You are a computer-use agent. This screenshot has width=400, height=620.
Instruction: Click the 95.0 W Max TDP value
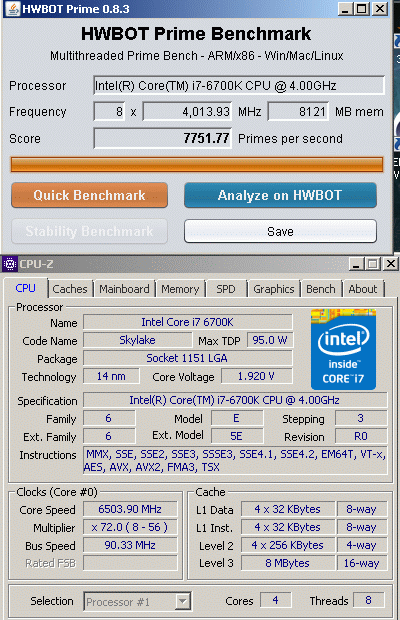tap(270, 340)
